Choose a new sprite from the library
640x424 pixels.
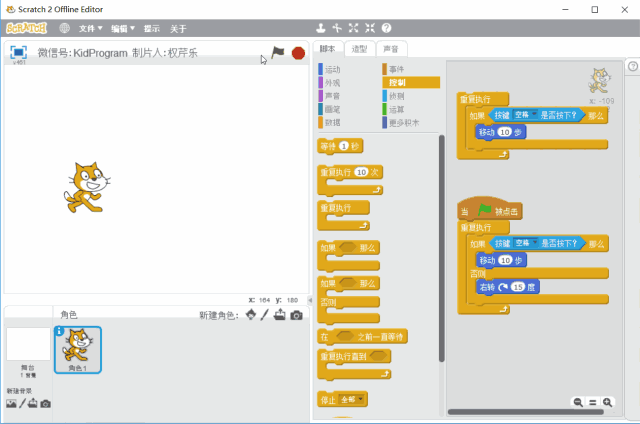coord(251,315)
